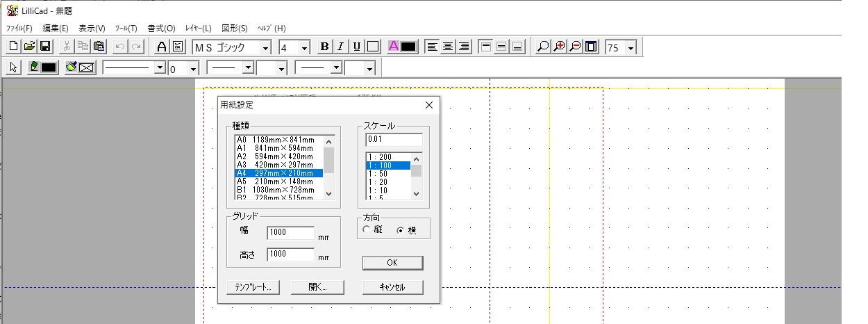Toggle Bold text formatting
868x324 pixels.
324,47
